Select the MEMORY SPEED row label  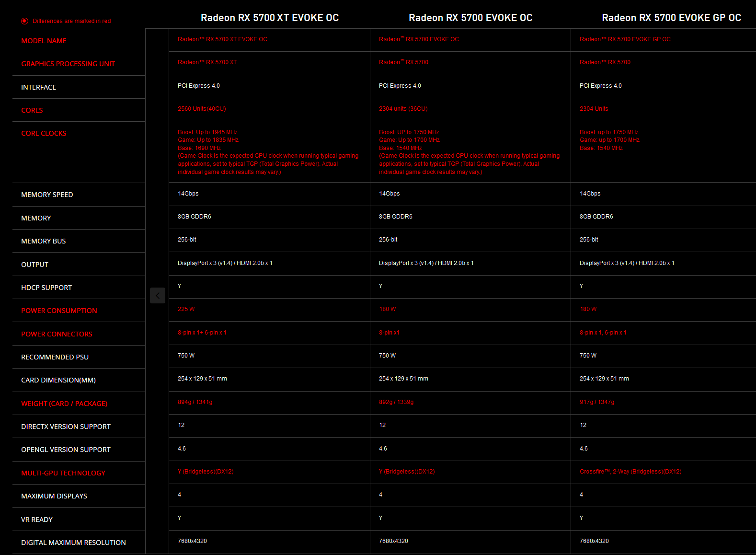coord(47,195)
